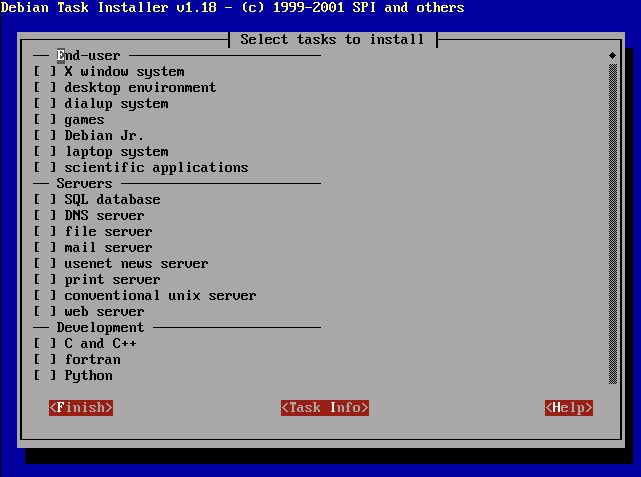Click the vertical scrollbar track

(x=612, y=224)
